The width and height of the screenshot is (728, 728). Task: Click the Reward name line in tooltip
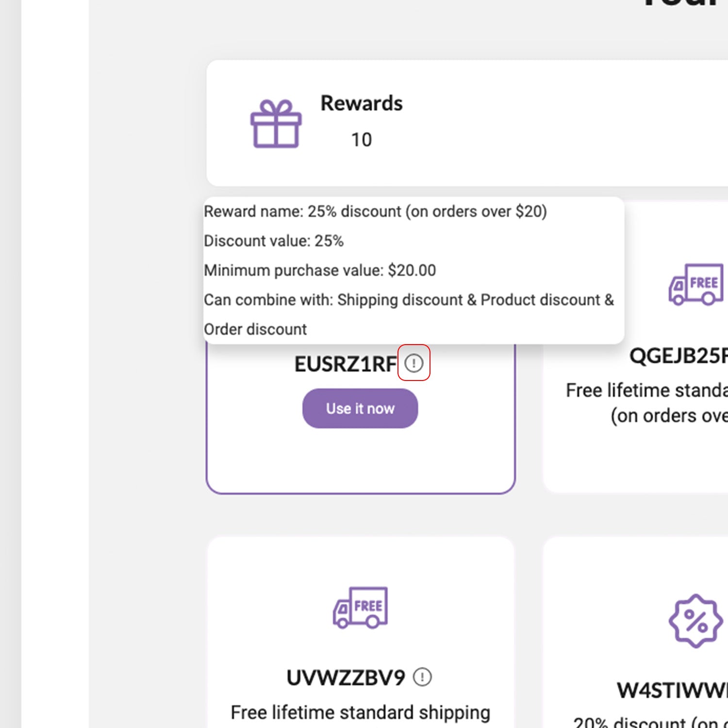[375, 212]
